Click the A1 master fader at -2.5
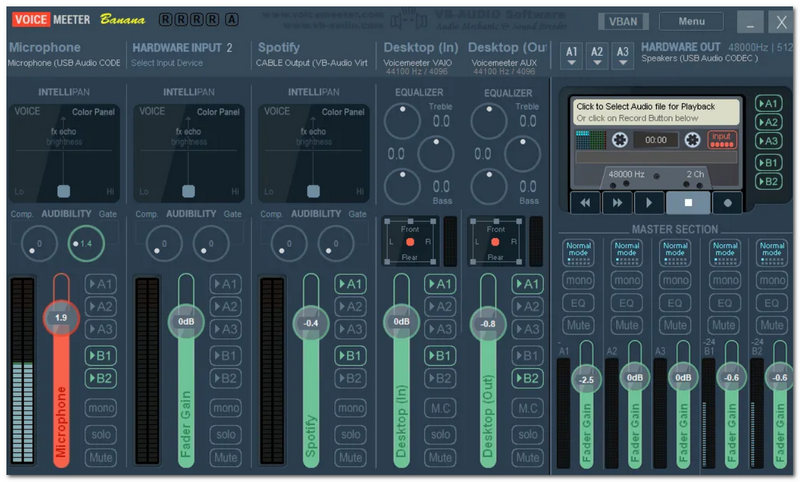Viewport: 800px width, 482px height. pos(586,379)
